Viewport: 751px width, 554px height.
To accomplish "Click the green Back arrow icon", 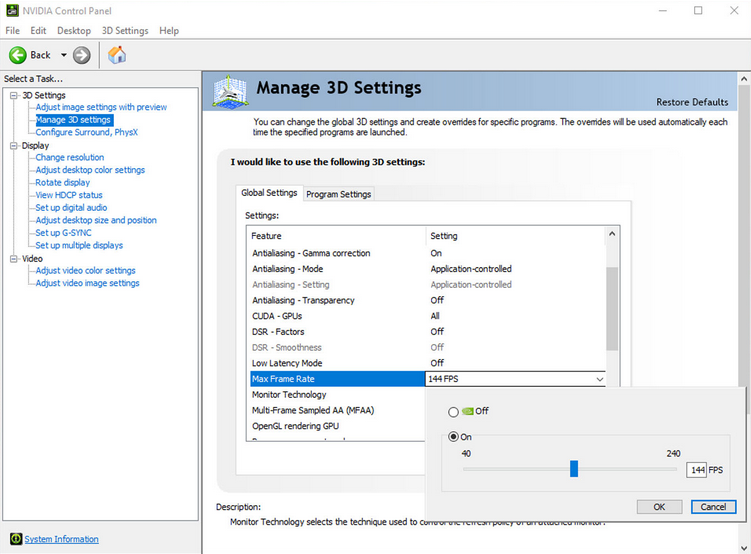I will click(x=18, y=55).
